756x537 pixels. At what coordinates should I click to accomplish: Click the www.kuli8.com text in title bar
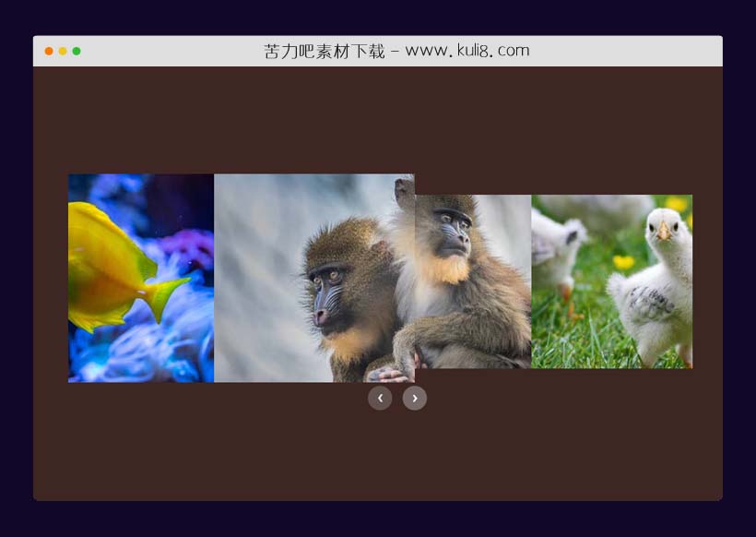point(467,51)
